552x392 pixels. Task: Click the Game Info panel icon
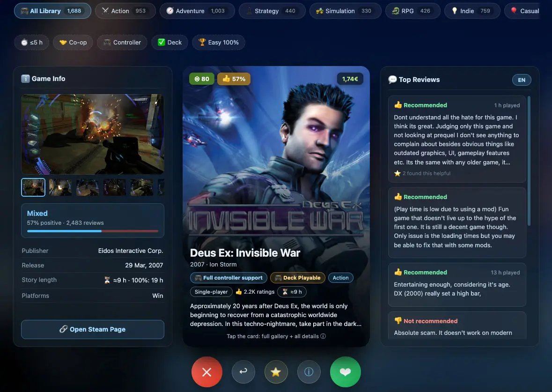(x=25, y=79)
